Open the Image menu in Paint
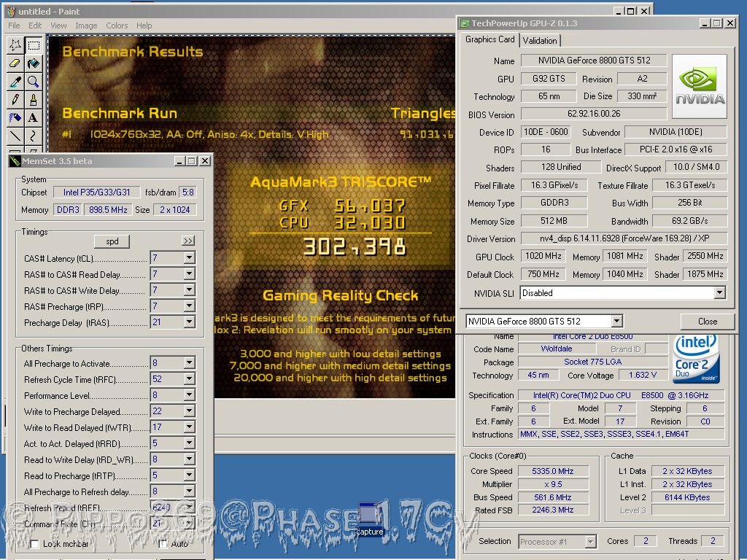This screenshot has height=560, width=747. (86, 26)
